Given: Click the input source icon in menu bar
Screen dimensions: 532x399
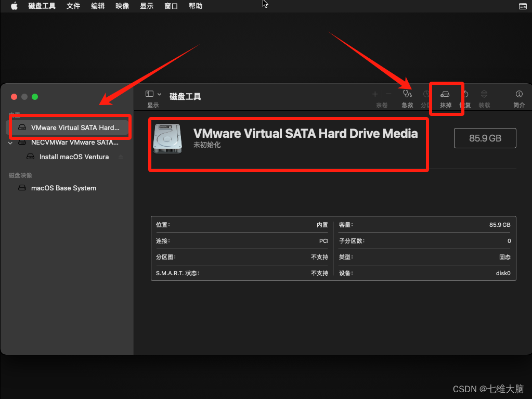Looking at the screenshot, I should pyautogui.click(x=523, y=6).
